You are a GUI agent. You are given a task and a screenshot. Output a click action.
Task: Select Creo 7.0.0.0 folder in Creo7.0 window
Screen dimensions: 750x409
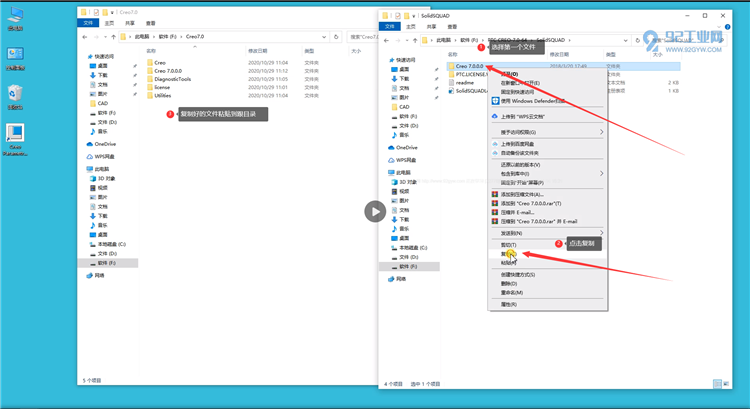point(167,71)
